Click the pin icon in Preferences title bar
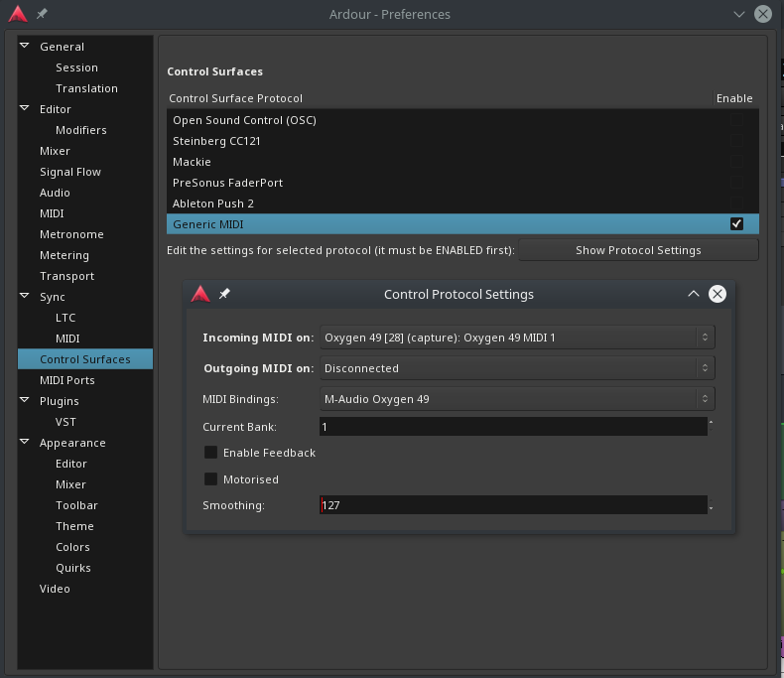Image resolution: width=784 pixels, height=678 pixels. [42, 14]
